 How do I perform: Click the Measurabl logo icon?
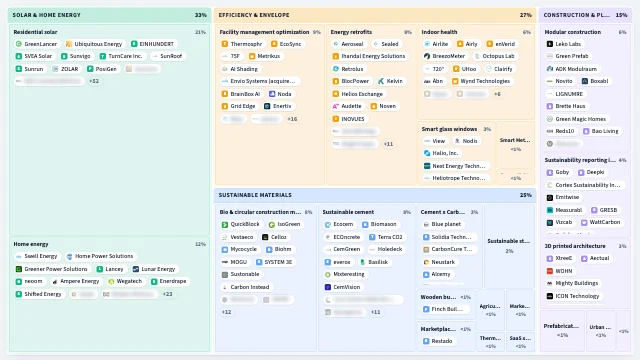[x=550, y=210]
